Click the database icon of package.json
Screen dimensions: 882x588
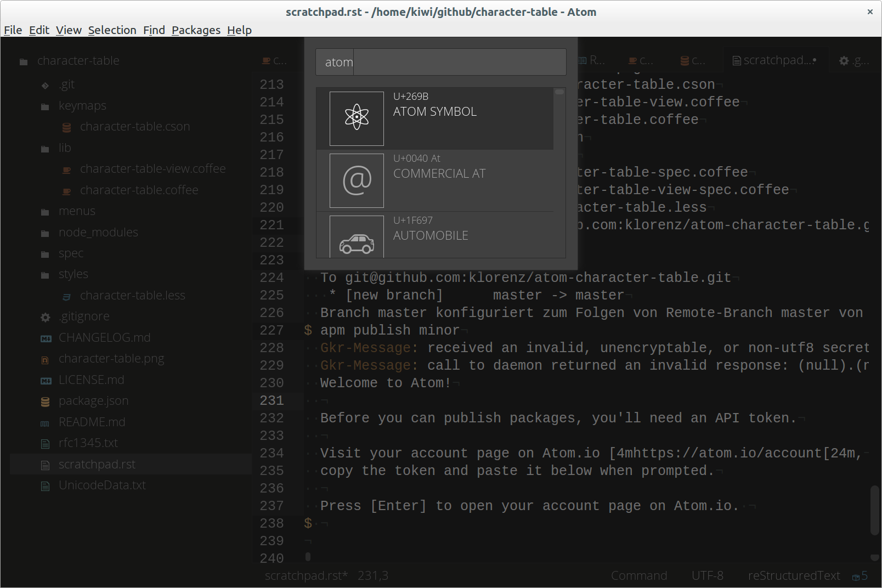pos(46,402)
